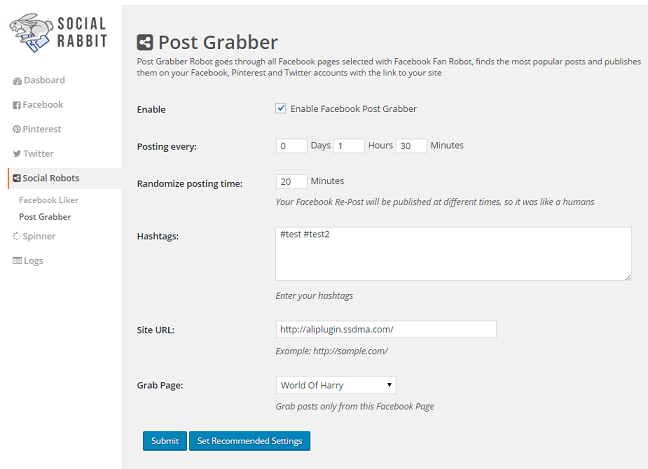
Task: Focus the Days input field
Action: click(291, 146)
